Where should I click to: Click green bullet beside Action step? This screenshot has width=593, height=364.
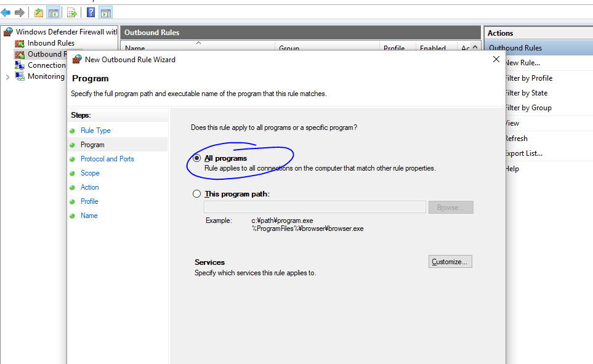(x=72, y=188)
